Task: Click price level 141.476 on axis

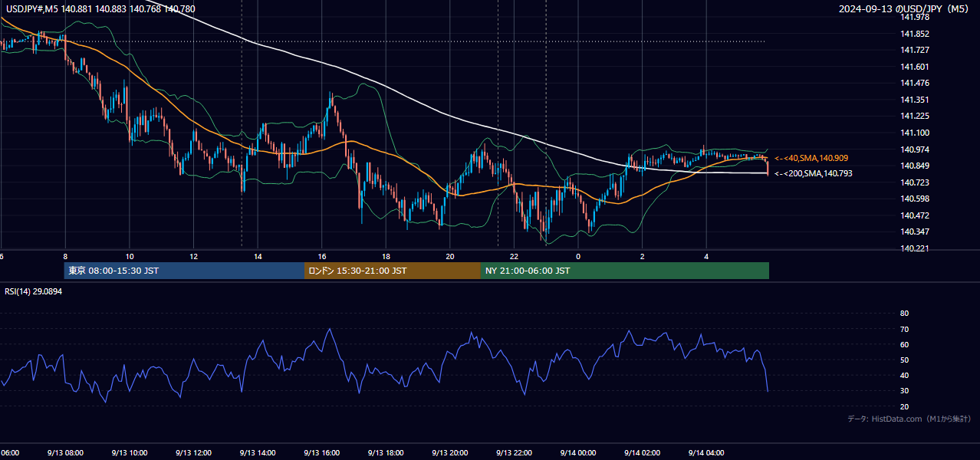Action: pyautogui.click(x=915, y=83)
